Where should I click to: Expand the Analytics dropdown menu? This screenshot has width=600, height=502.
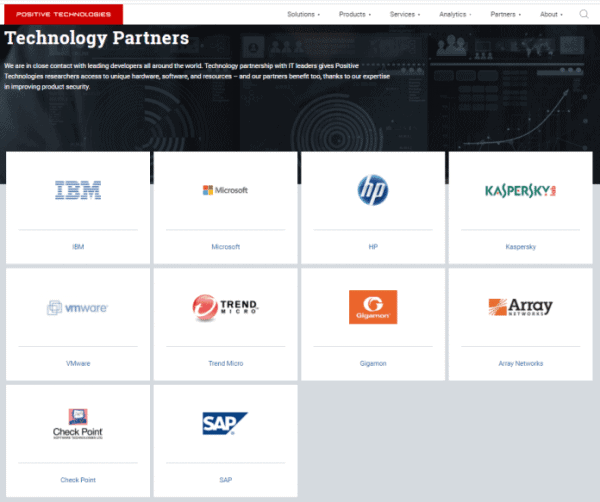click(x=455, y=15)
